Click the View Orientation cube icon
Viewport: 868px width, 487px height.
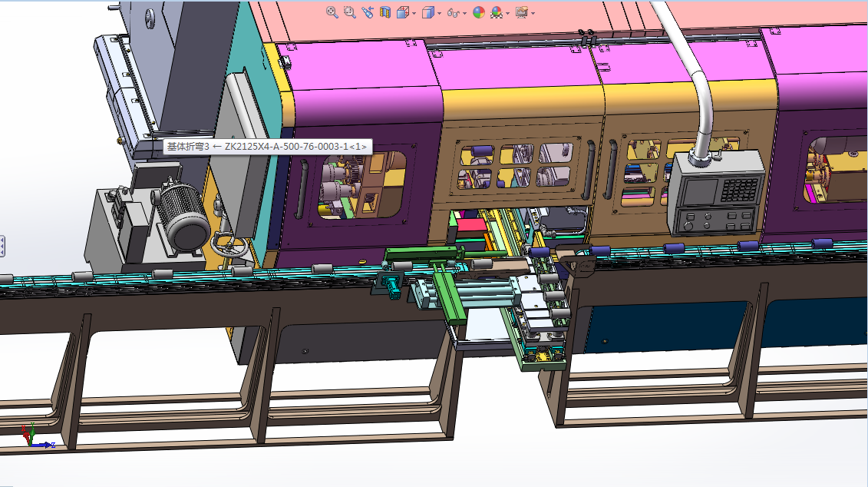[402, 12]
